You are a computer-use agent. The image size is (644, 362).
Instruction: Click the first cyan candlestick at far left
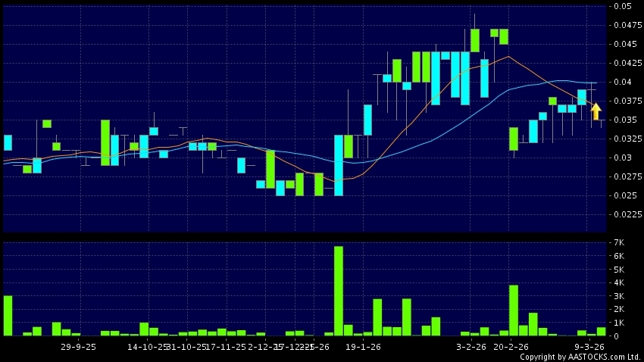click(x=8, y=143)
